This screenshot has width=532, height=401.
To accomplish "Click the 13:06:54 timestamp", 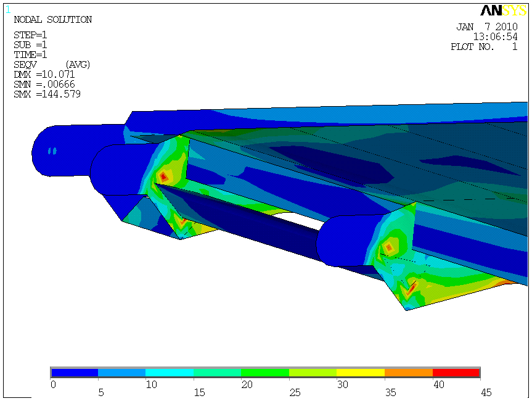I will click(x=496, y=36).
